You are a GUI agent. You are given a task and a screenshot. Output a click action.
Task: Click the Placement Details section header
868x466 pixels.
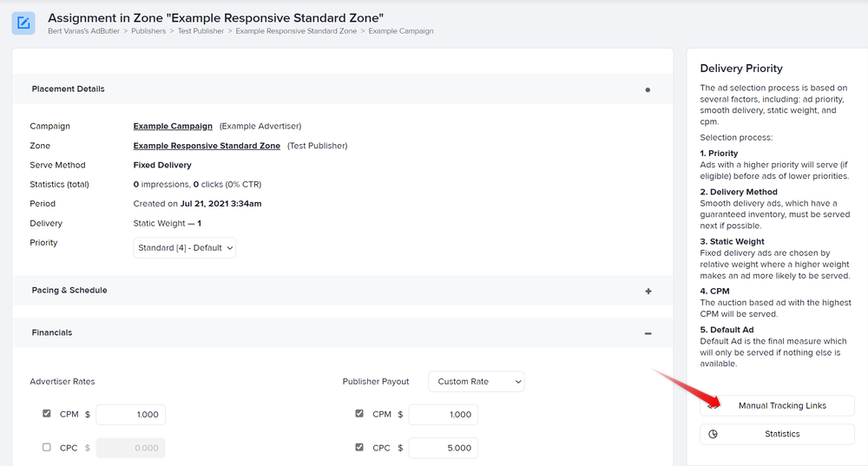pos(342,89)
